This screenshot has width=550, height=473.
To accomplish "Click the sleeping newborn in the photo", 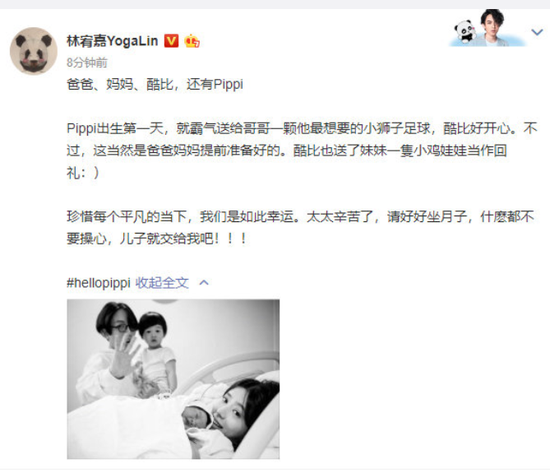I will pos(196,418).
